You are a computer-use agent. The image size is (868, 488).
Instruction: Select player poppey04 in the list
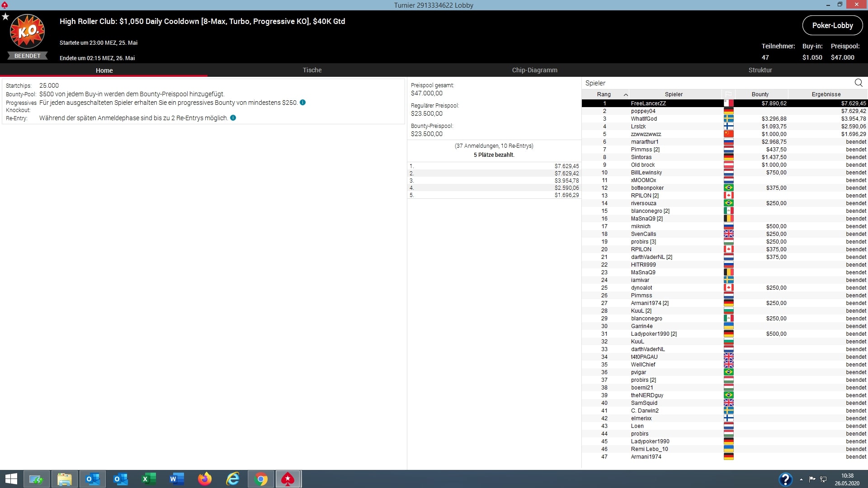643,111
